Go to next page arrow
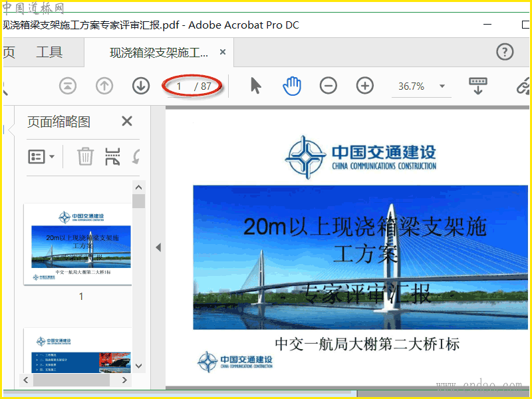Image resolution: width=532 pixels, height=399 pixels. (x=141, y=86)
